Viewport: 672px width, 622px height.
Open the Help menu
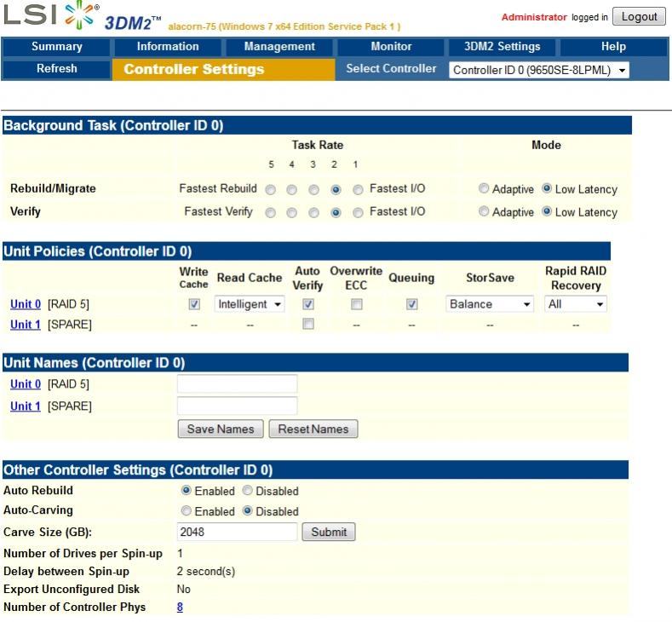tap(613, 47)
